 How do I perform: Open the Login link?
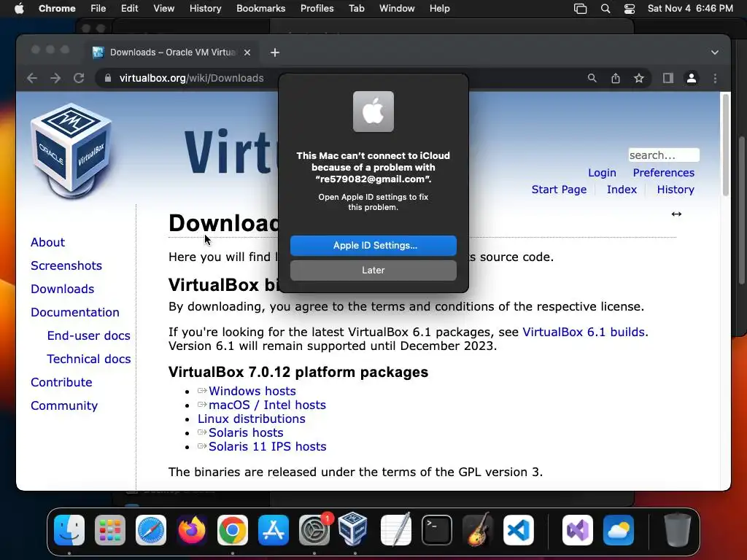pyautogui.click(x=602, y=172)
